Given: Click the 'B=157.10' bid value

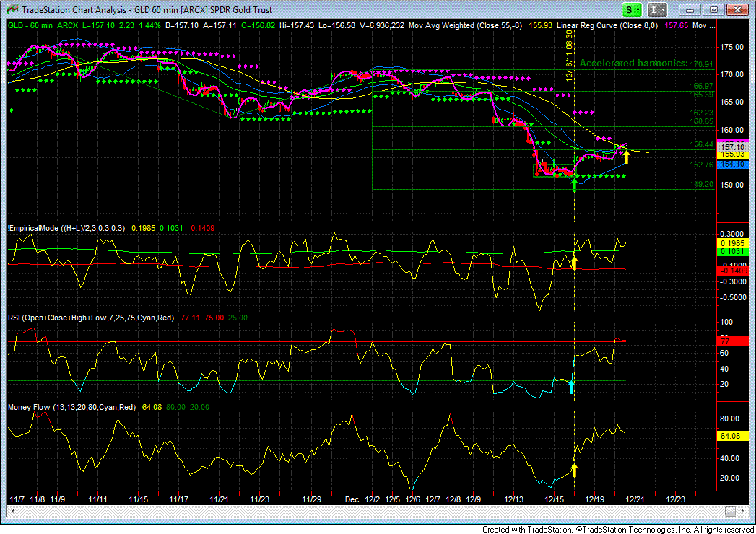Looking at the screenshot, I should 182,25.
